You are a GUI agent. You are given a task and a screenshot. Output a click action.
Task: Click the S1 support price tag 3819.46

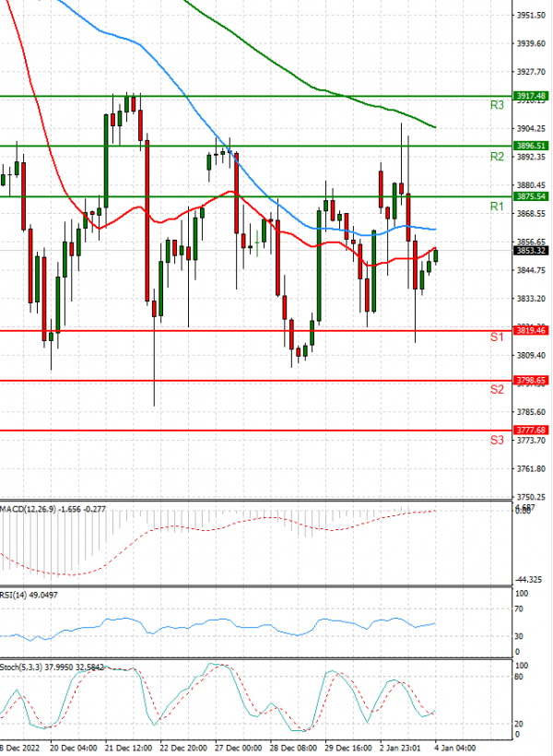pyautogui.click(x=531, y=330)
